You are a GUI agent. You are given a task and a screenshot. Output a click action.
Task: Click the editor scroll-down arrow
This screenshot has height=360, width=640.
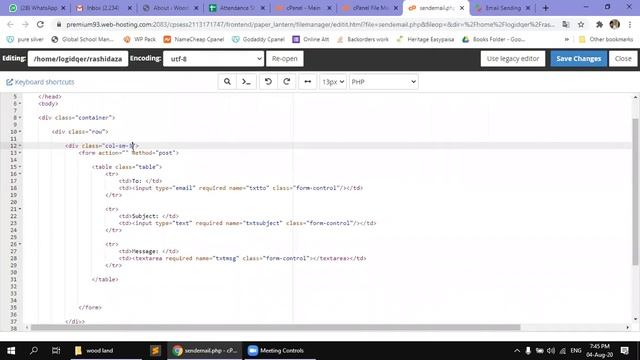click(635, 320)
